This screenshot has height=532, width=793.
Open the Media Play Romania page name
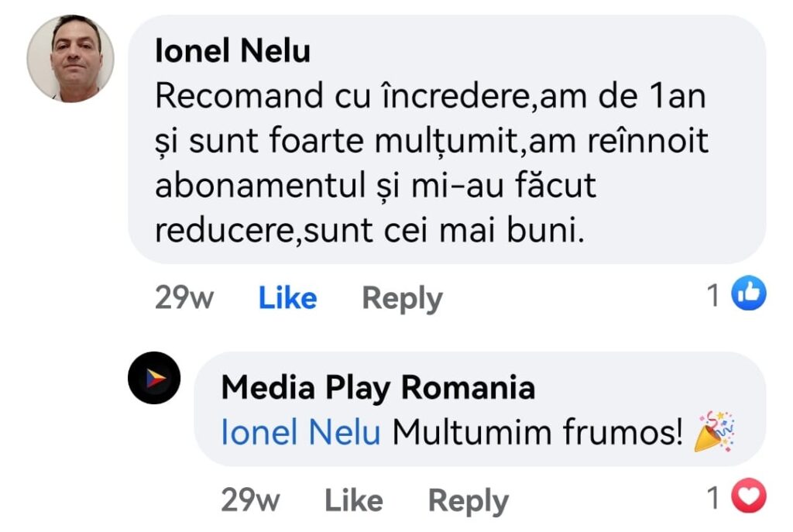pyautogui.click(x=378, y=388)
